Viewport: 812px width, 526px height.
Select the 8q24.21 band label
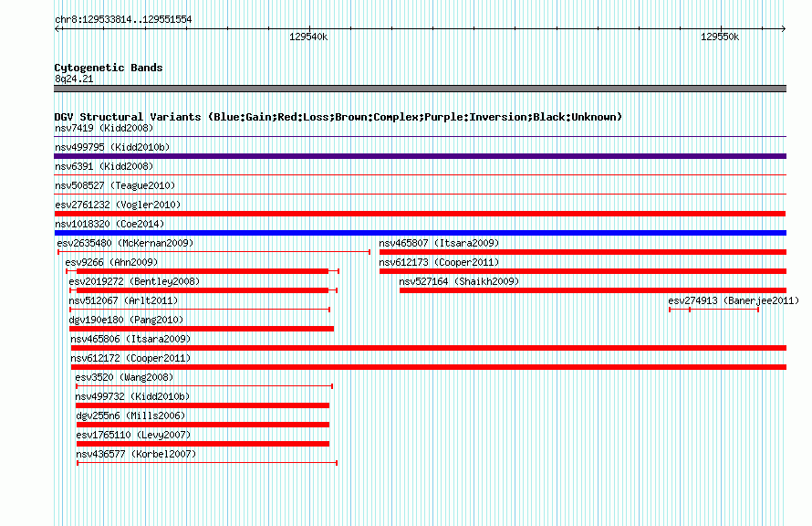[x=74, y=79]
